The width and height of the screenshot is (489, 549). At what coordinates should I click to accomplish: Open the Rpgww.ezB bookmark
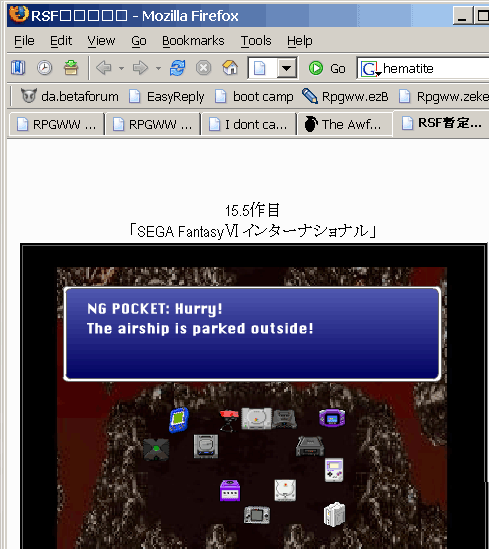click(345, 96)
